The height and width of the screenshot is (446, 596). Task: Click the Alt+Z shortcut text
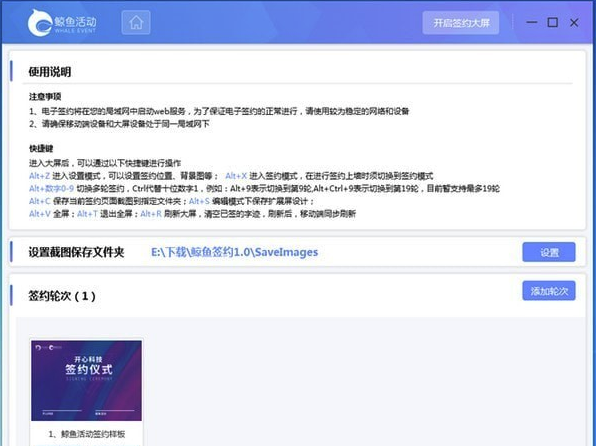40,176
